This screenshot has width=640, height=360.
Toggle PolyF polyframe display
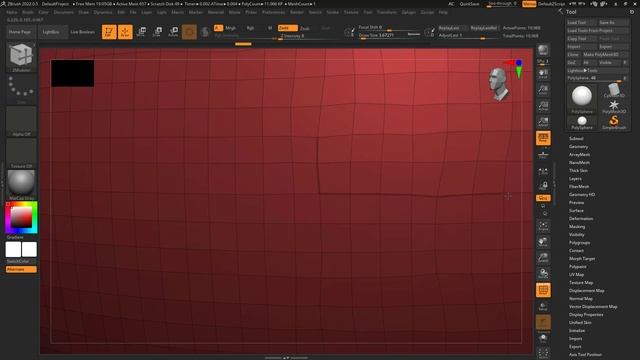tap(543, 290)
